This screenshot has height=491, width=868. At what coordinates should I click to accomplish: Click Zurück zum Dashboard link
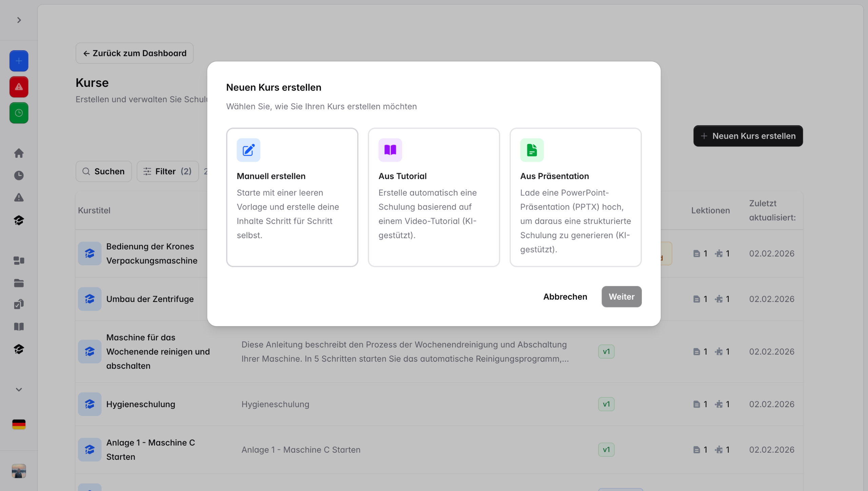click(x=135, y=53)
